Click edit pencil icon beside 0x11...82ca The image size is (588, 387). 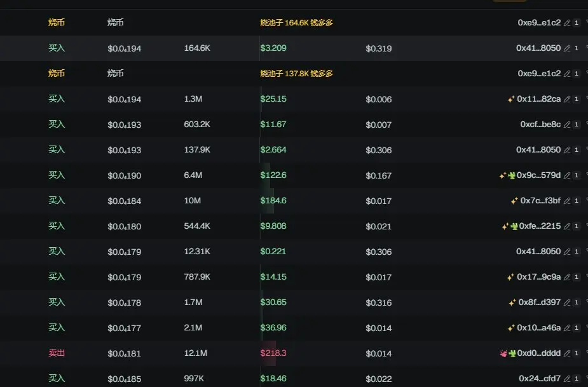coord(567,99)
